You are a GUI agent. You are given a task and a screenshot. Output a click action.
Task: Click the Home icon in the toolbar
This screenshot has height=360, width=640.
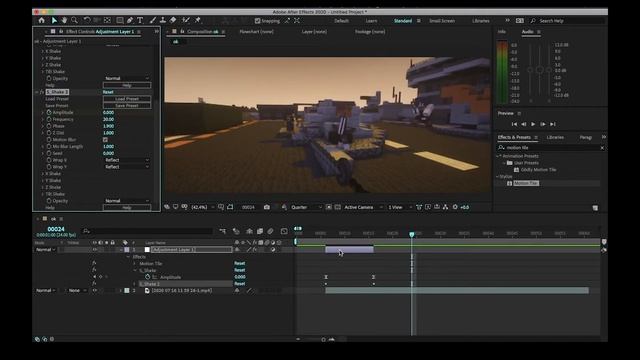[42, 20]
